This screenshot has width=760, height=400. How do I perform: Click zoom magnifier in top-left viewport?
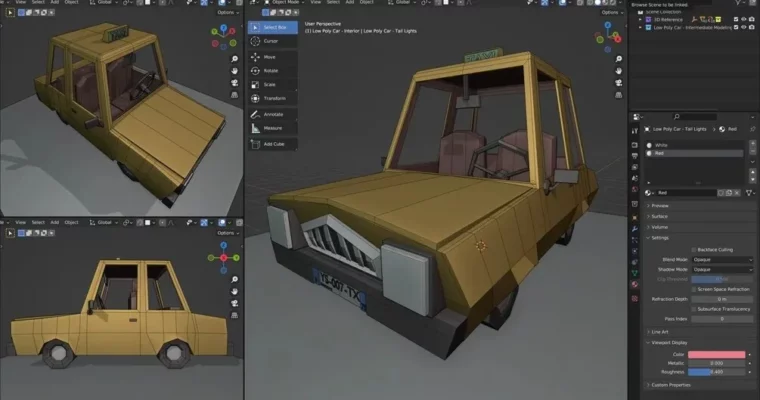tap(235, 59)
